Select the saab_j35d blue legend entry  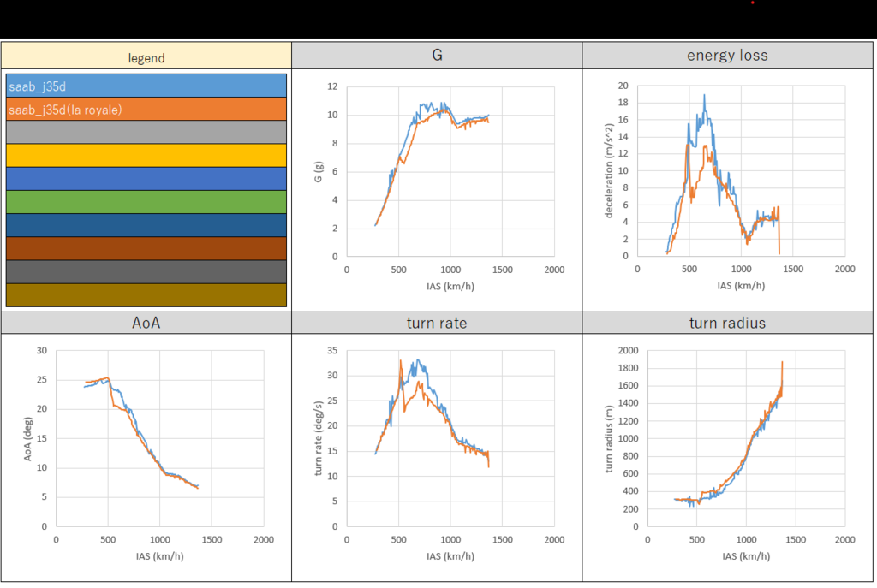click(146, 86)
